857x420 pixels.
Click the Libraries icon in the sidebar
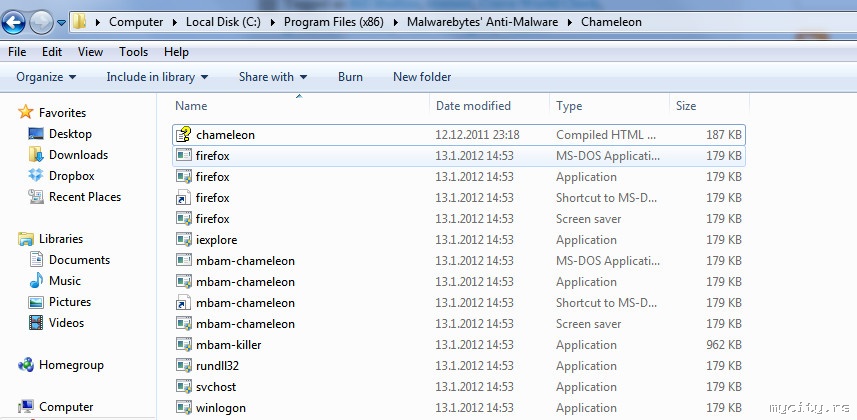click(x=26, y=239)
